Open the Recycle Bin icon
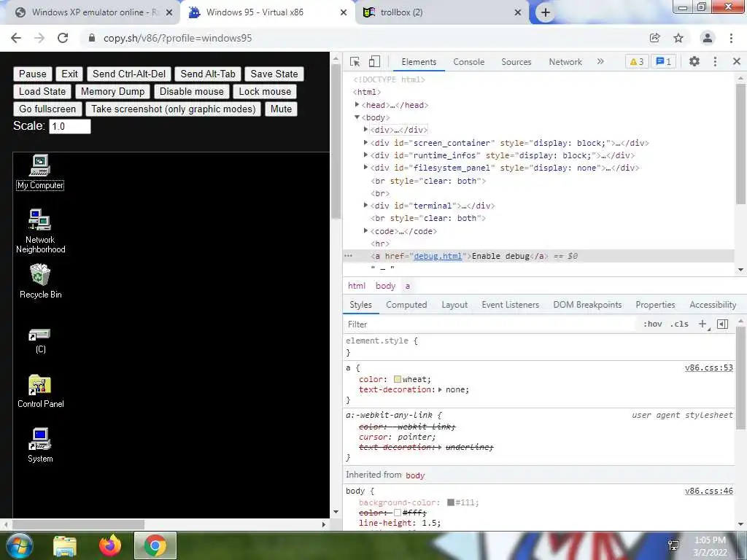The height and width of the screenshot is (560, 747). (40, 281)
